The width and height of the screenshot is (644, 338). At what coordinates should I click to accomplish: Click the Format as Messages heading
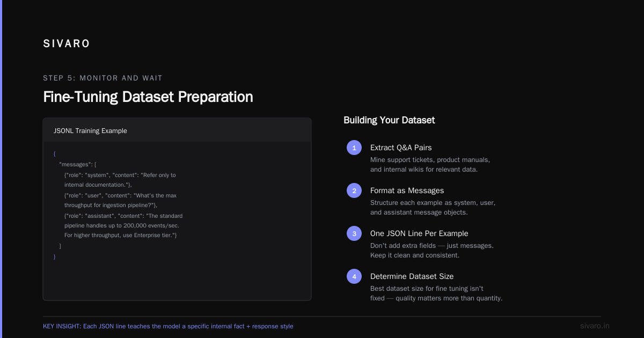pos(407,190)
